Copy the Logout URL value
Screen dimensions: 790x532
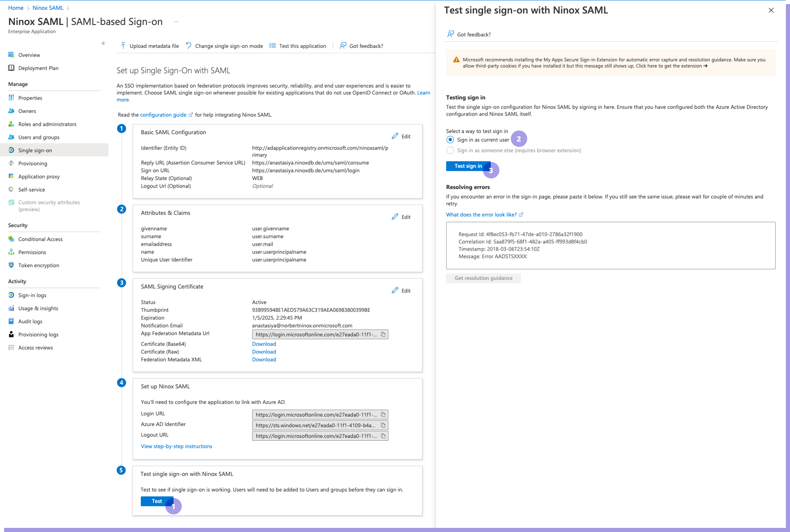pos(383,436)
